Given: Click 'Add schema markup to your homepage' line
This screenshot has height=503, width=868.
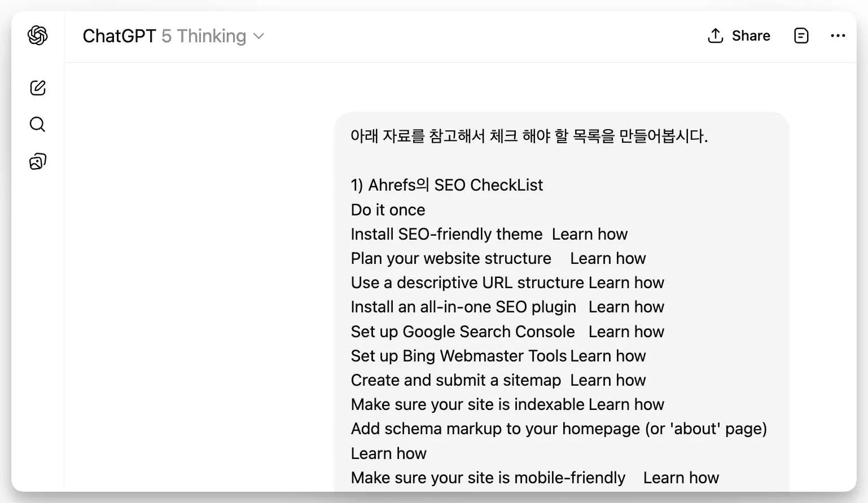Looking at the screenshot, I should click(x=559, y=429).
